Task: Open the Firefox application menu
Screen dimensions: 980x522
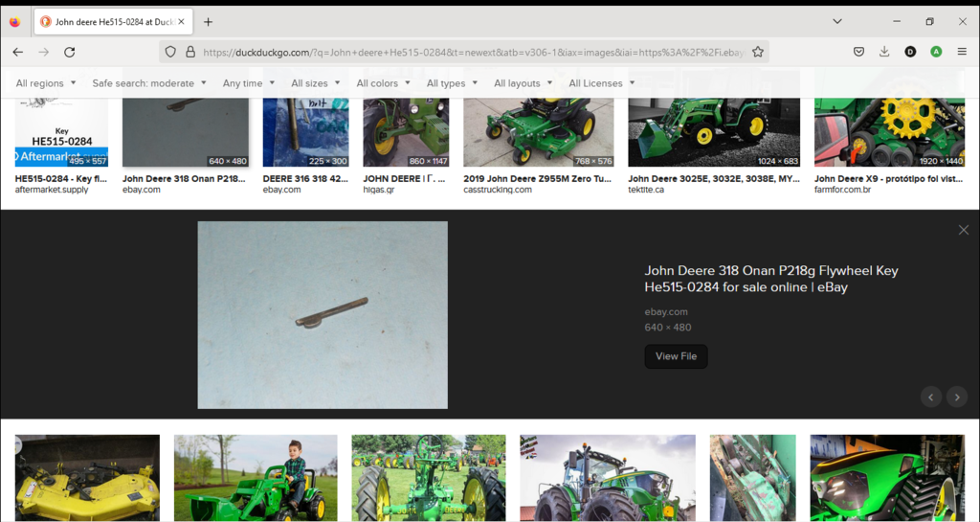Action: (x=962, y=52)
